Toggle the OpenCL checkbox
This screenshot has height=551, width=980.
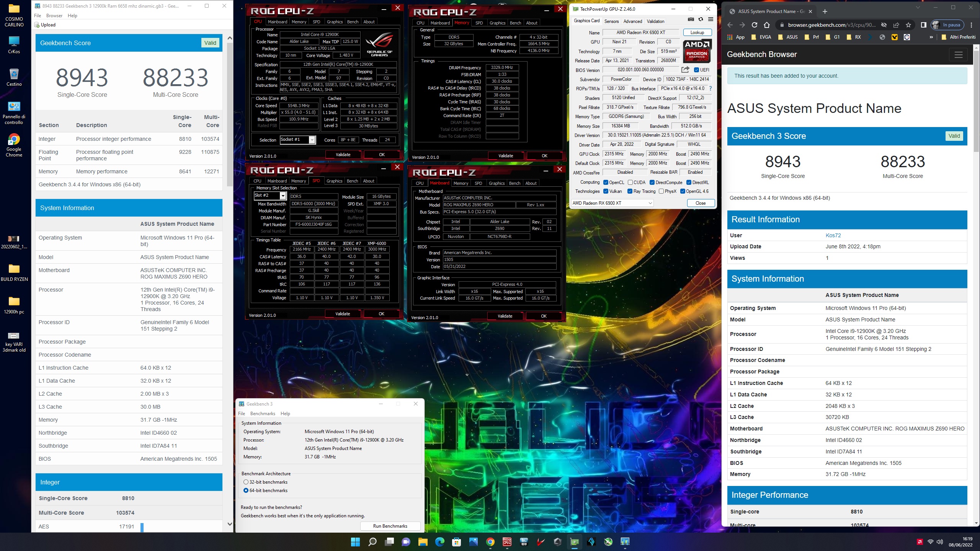(x=606, y=183)
